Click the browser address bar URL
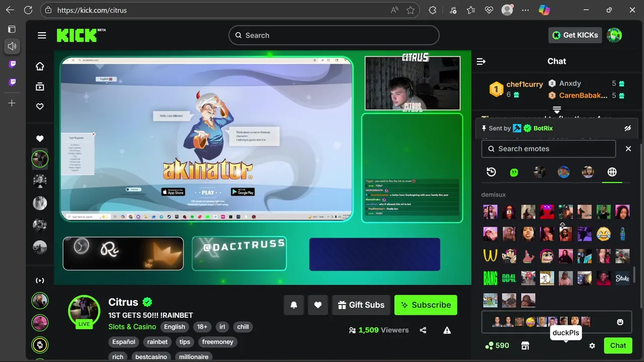This screenshot has width=644, height=362. tap(92, 10)
